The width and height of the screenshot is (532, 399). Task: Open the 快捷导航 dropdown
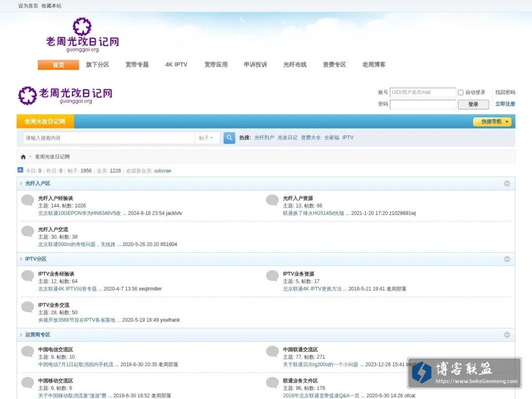(x=492, y=121)
